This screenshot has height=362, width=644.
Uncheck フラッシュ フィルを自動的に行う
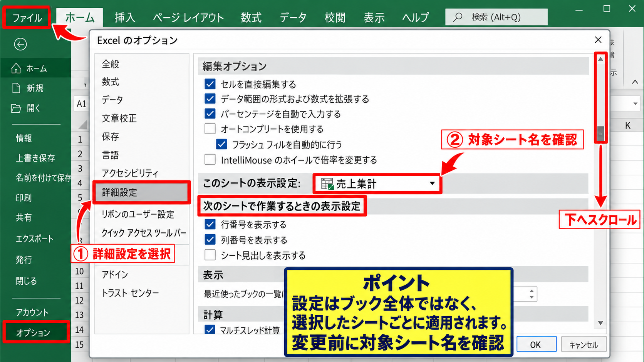pyautogui.click(x=221, y=144)
